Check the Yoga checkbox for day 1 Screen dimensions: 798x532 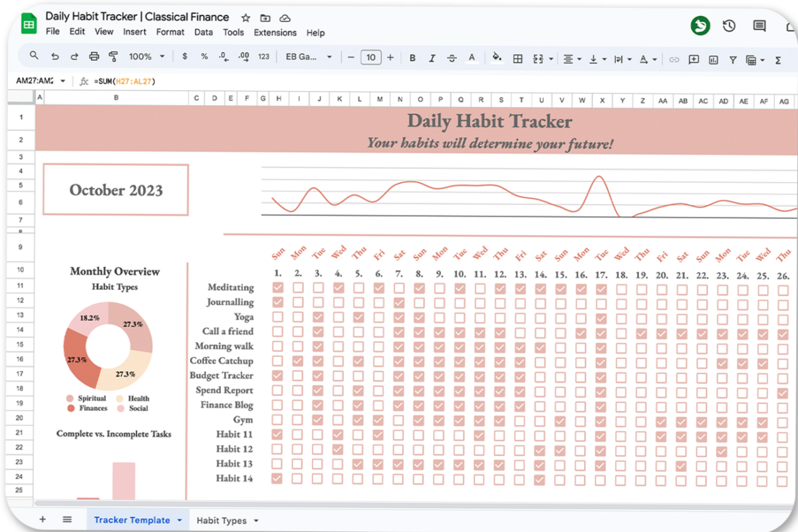pos(277,317)
